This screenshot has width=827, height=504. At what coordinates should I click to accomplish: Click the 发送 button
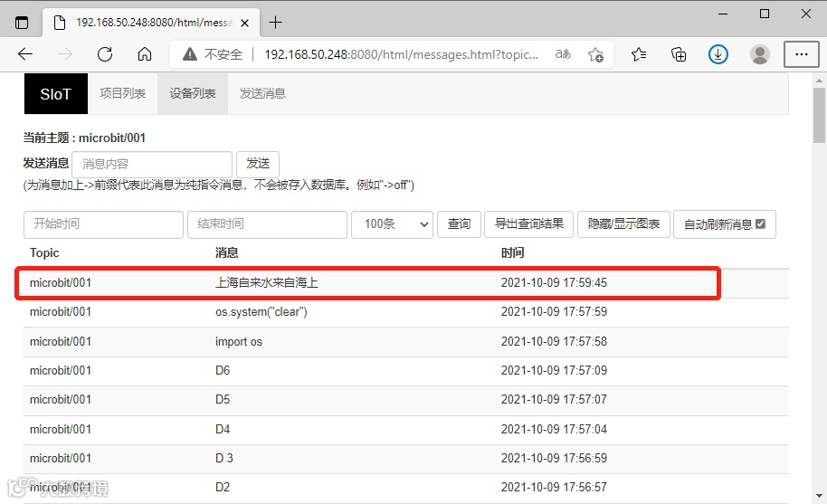258,164
